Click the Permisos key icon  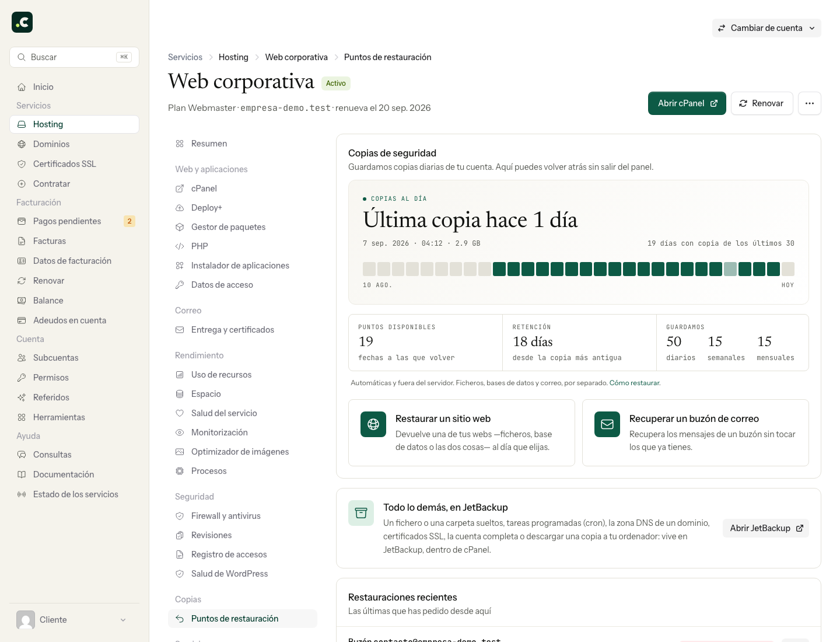coord(22,378)
